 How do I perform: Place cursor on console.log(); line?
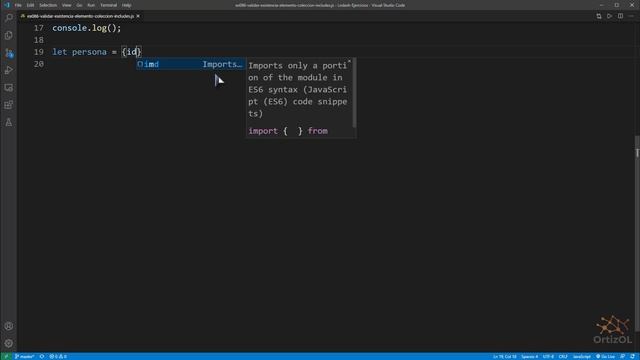pos(87,28)
